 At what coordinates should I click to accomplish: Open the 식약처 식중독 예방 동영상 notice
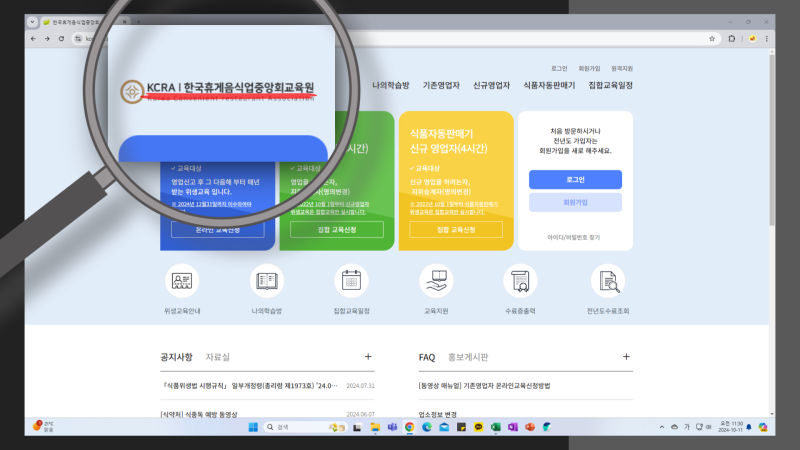coord(199,414)
